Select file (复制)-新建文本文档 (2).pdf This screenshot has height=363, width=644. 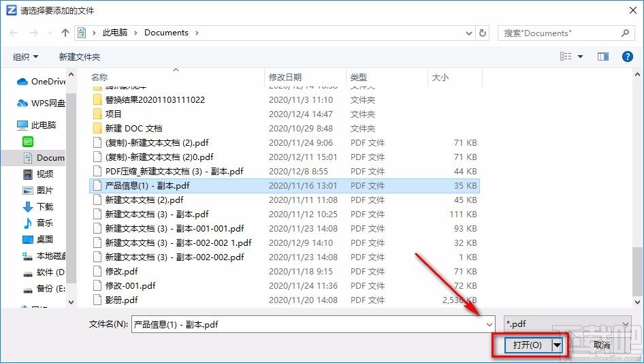pyautogui.click(x=284, y=142)
